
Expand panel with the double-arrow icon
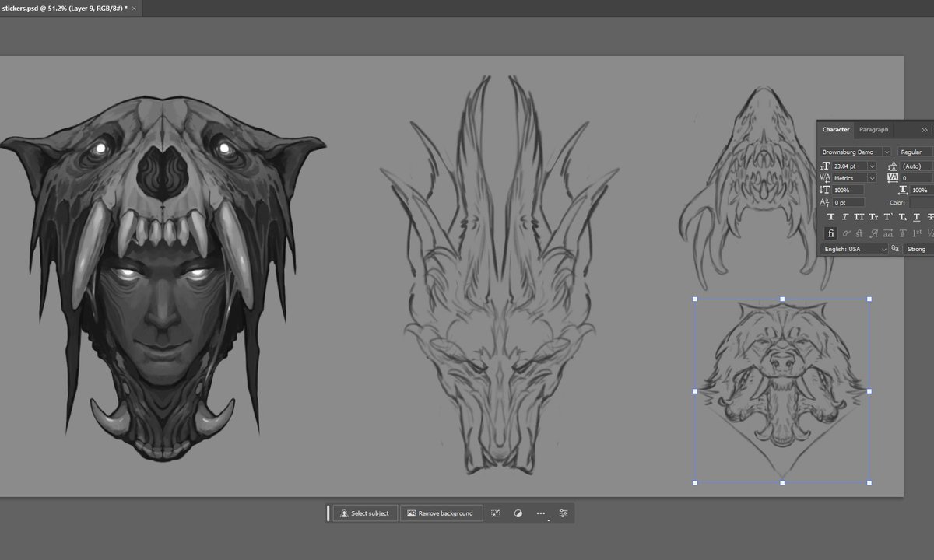(924, 130)
